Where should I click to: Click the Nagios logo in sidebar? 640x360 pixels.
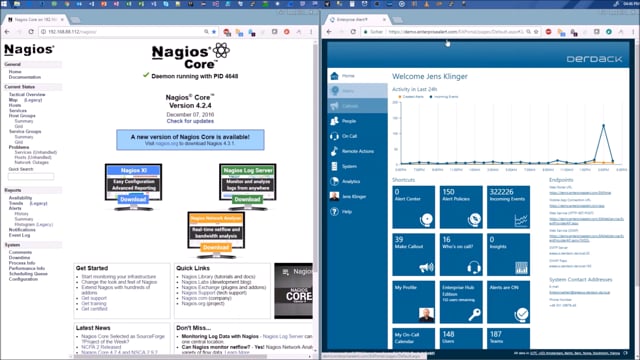pyautogui.click(x=29, y=49)
